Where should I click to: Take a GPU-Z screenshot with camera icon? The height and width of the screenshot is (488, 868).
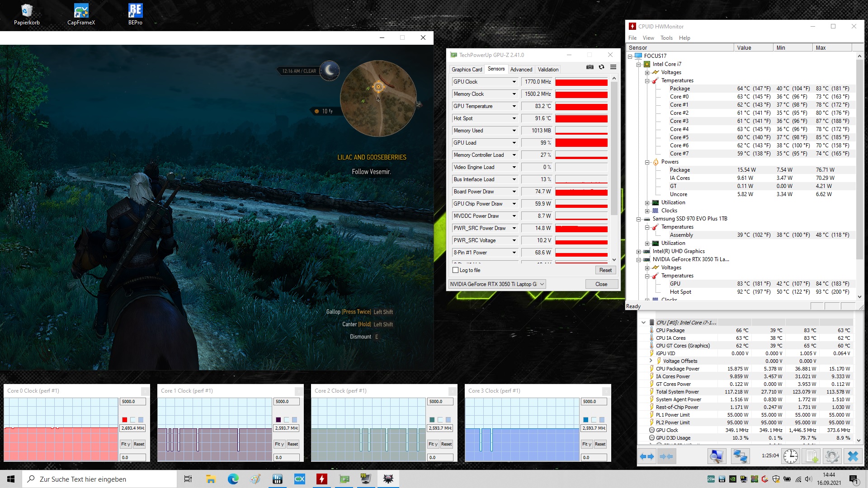pyautogui.click(x=590, y=67)
